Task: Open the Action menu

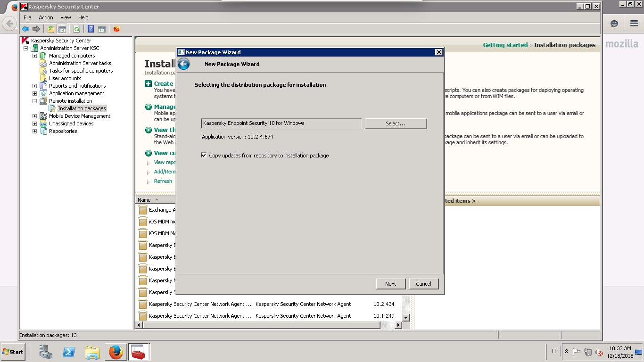Action: [x=46, y=17]
